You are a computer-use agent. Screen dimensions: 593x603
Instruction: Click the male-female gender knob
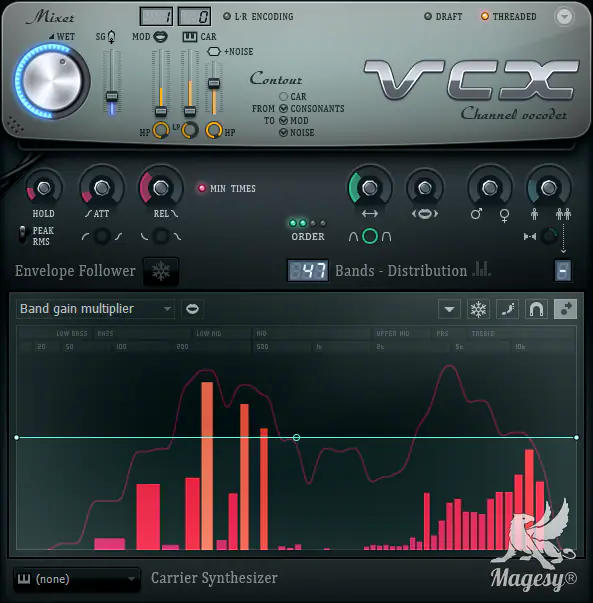[x=490, y=188]
